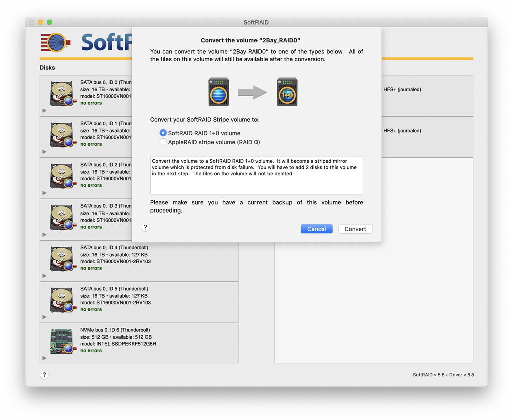
Task: Click the 'NVMe bus 0, ID 6 (Thunderbolt)' label
Action: 115,330
